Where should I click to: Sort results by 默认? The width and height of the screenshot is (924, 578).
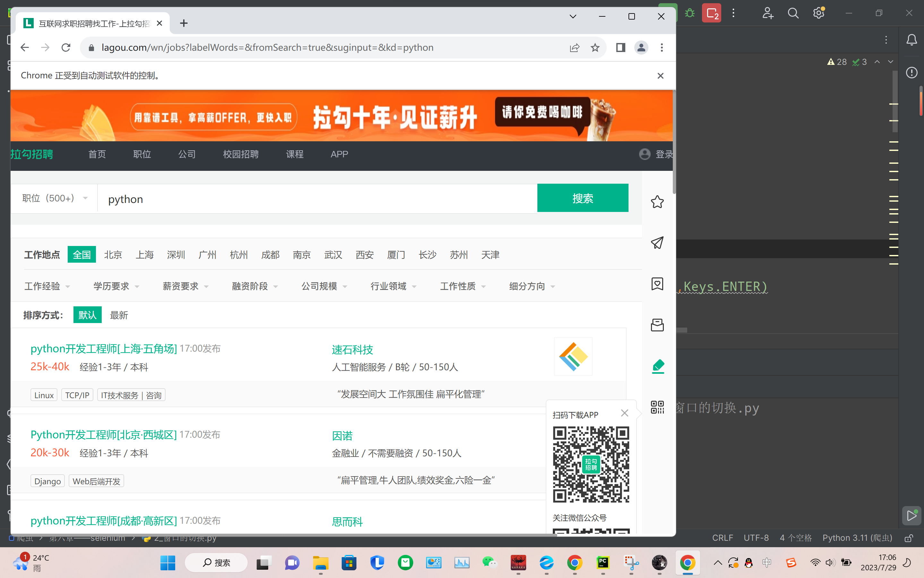coord(88,315)
